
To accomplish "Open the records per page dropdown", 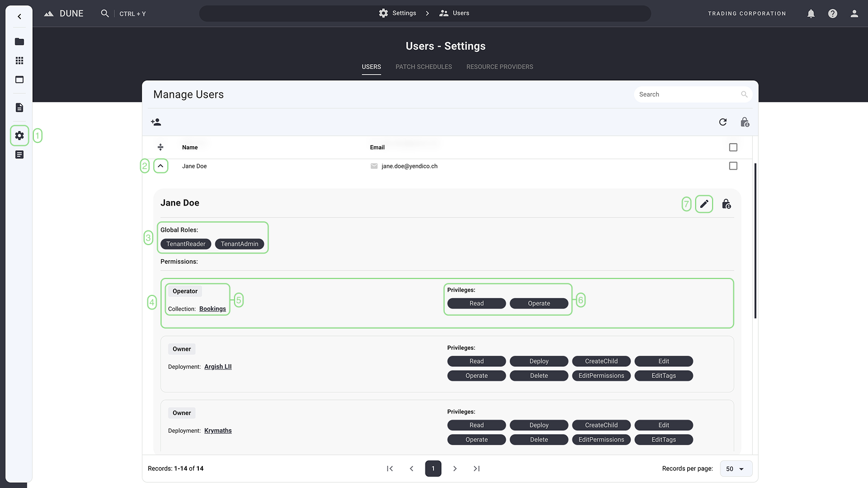I will pos(735,469).
